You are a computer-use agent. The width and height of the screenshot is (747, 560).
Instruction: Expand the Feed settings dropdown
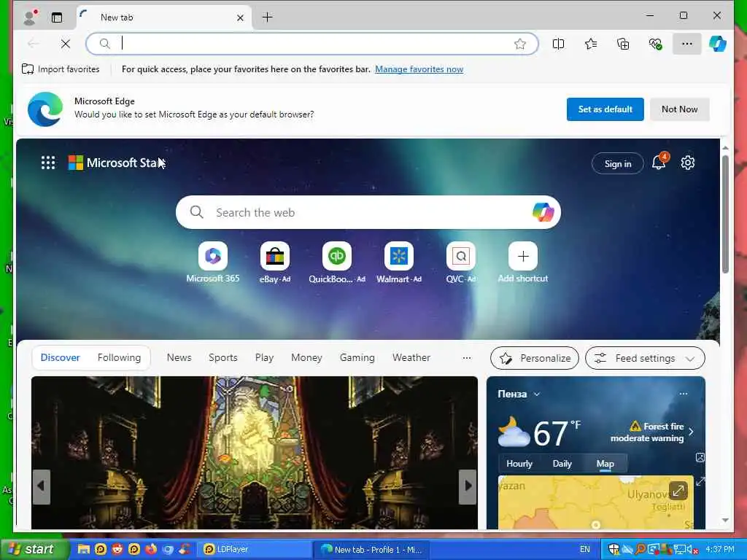[645, 358]
